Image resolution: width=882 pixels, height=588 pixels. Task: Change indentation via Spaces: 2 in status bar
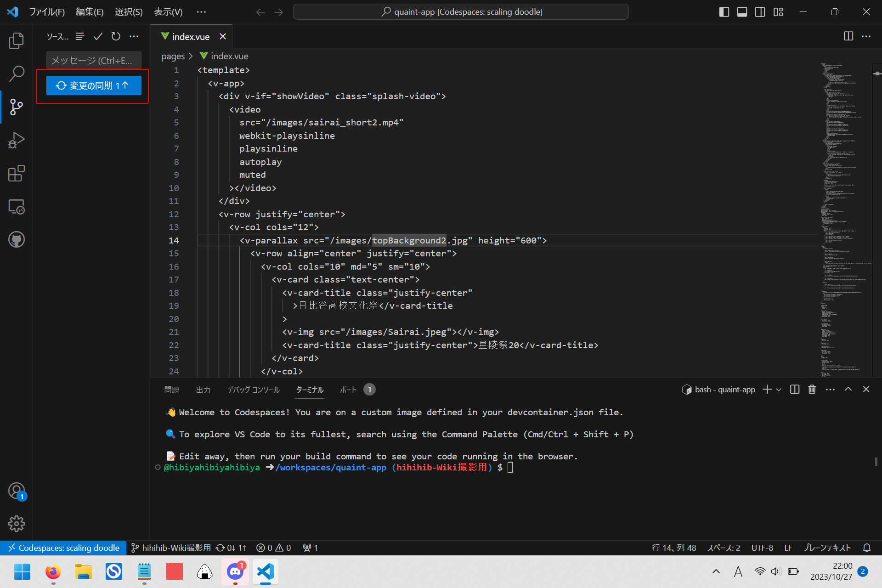coord(724,548)
